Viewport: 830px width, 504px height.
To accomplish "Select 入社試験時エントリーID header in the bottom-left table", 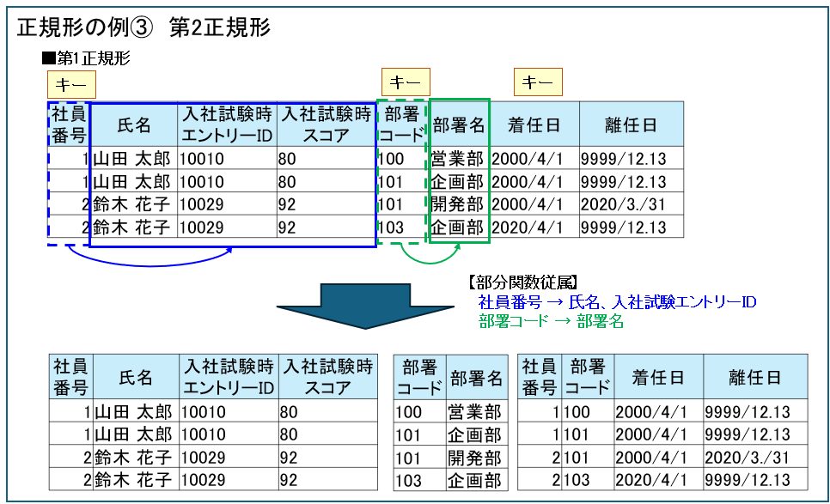I will pyautogui.click(x=229, y=377).
